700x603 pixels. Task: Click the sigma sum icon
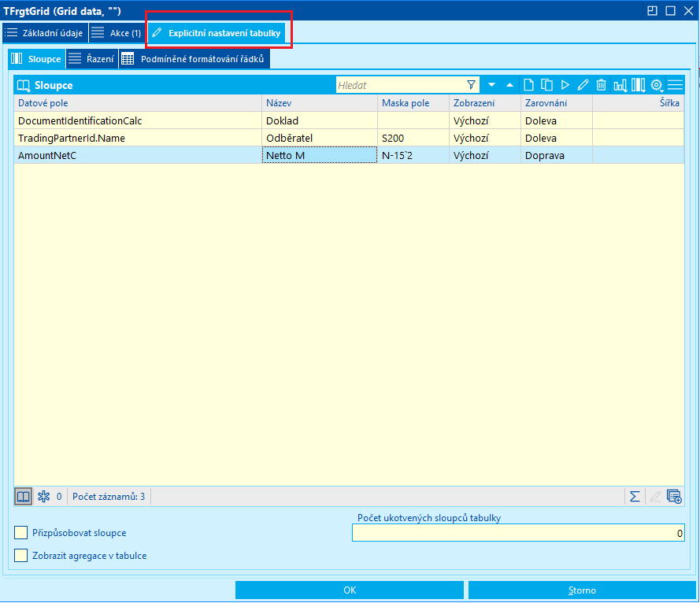coord(635,496)
